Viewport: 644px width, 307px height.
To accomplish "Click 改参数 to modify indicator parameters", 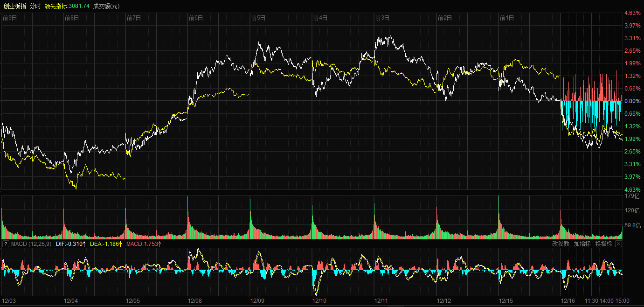I will 561,244.
